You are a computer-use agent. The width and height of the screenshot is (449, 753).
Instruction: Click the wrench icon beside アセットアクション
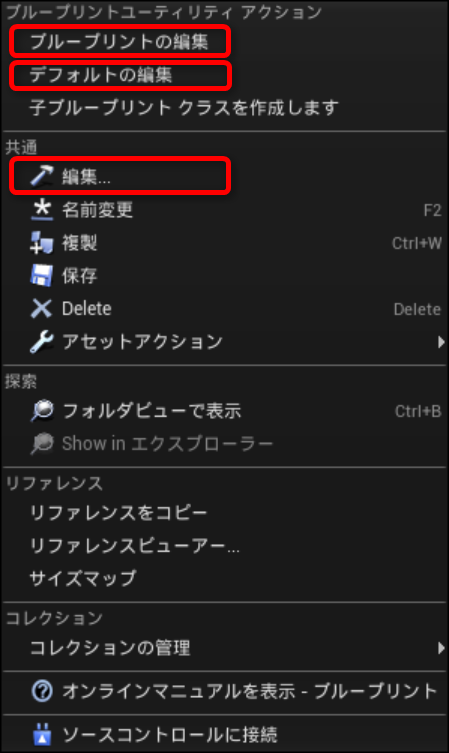tap(42, 341)
